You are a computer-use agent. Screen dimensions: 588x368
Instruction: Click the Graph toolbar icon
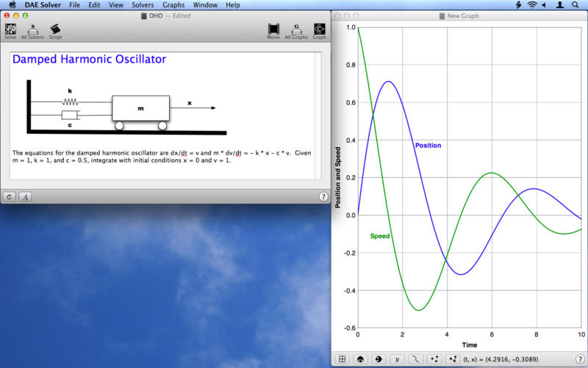[319, 30]
